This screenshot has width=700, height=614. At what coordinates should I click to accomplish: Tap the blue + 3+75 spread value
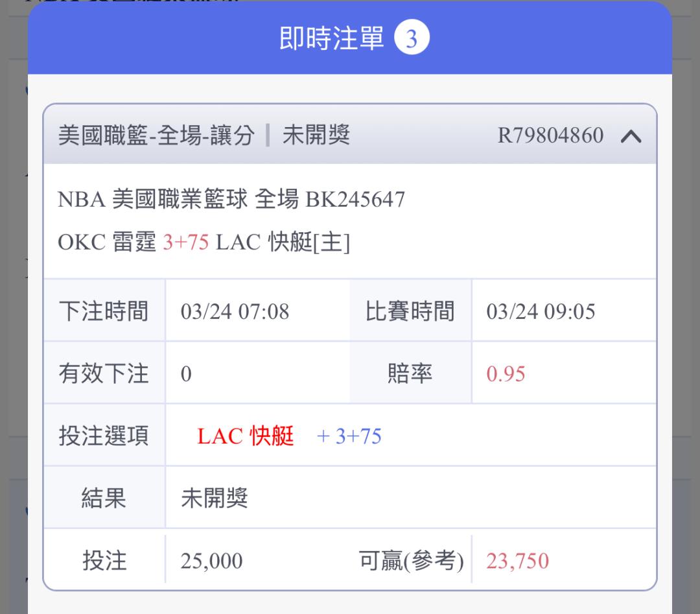click(x=349, y=436)
